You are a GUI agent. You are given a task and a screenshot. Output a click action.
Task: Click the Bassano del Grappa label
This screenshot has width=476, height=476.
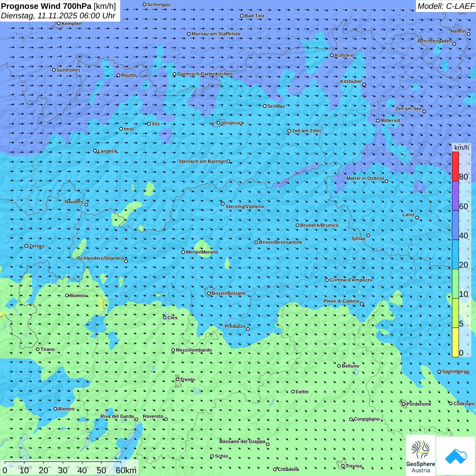[x=242, y=441]
